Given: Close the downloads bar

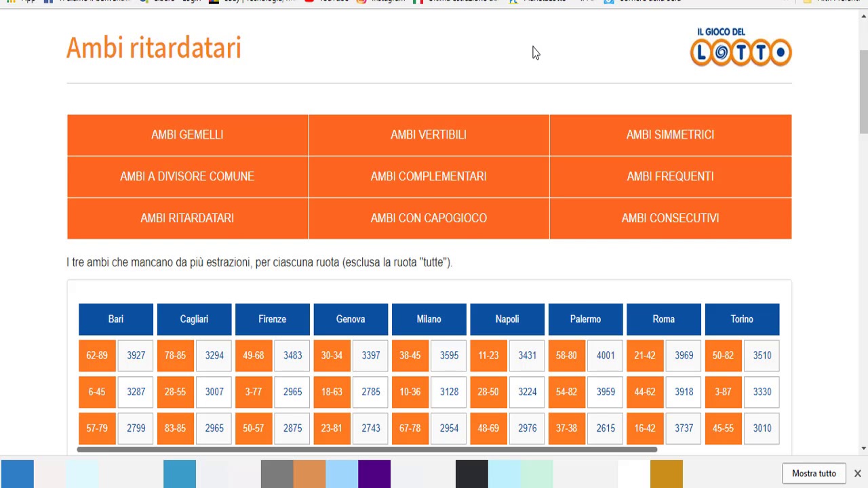Looking at the screenshot, I should tap(857, 474).
